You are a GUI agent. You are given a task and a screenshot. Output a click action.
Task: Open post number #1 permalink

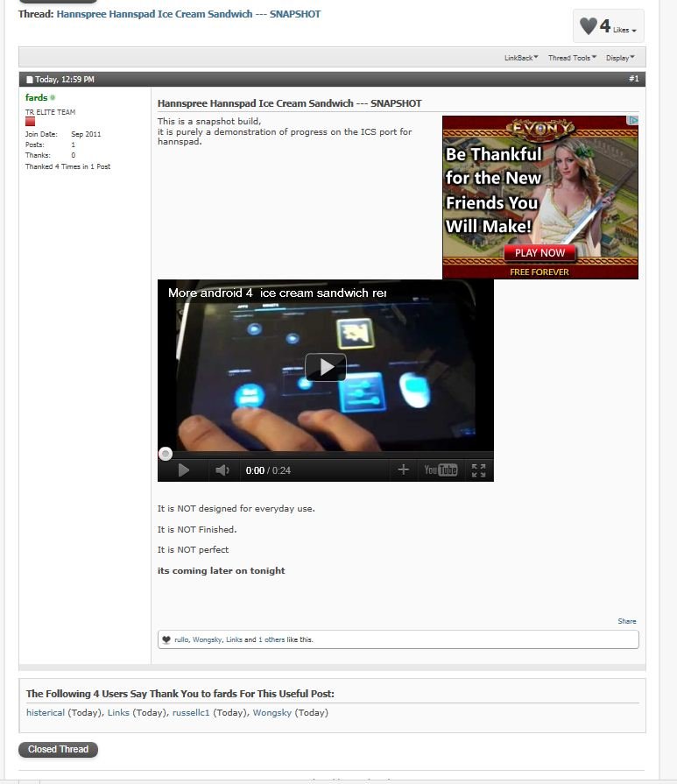(x=633, y=79)
